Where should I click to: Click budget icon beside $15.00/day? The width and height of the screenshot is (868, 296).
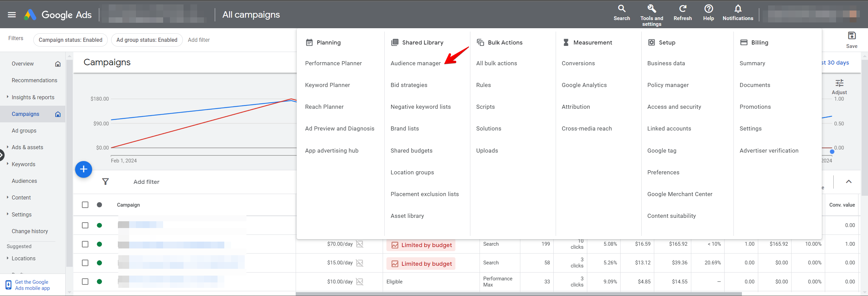[360, 263]
